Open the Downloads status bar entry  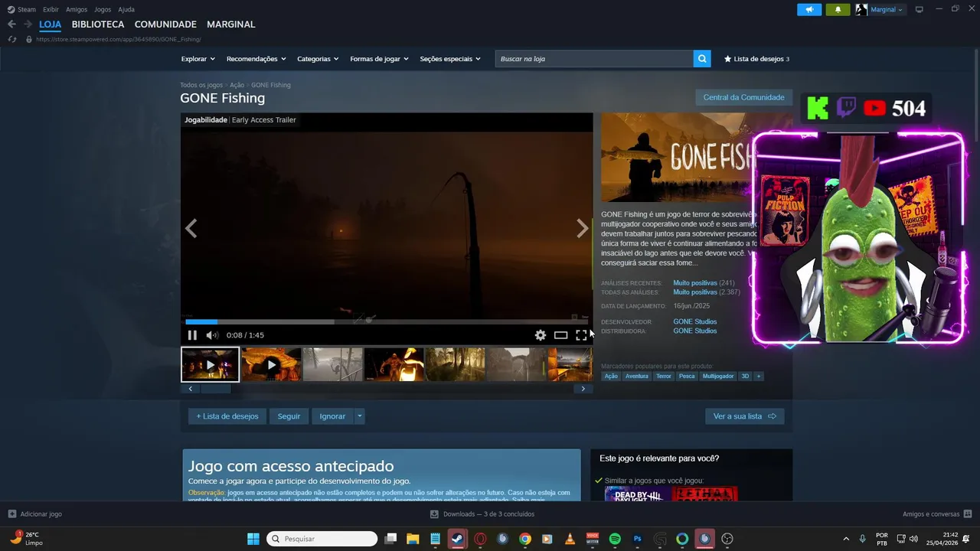coord(482,514)
